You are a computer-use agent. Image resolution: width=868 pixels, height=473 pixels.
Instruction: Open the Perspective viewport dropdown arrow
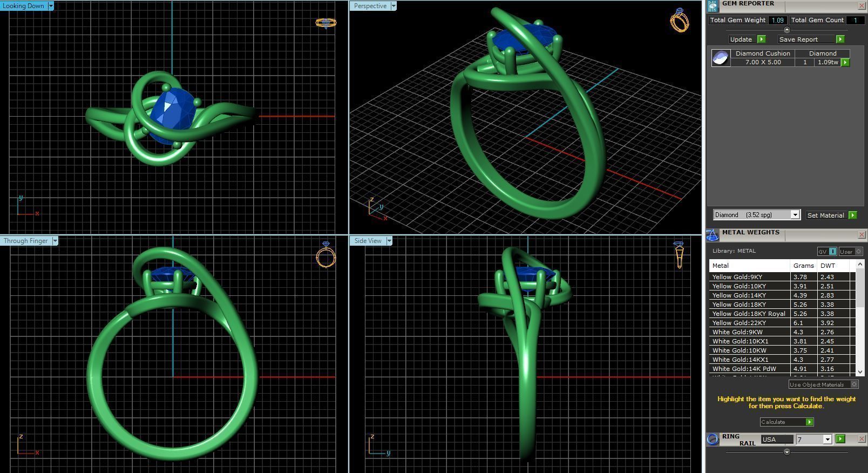tap(394, 6)
